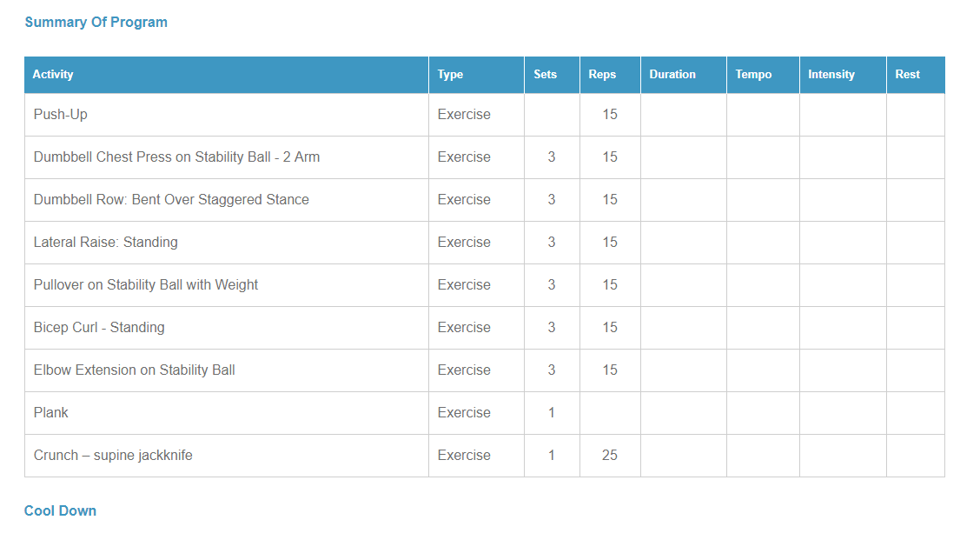Click reps value 25 for Crunch
Viewport: 980px width, 540px height.
click(x=609, y=455)
